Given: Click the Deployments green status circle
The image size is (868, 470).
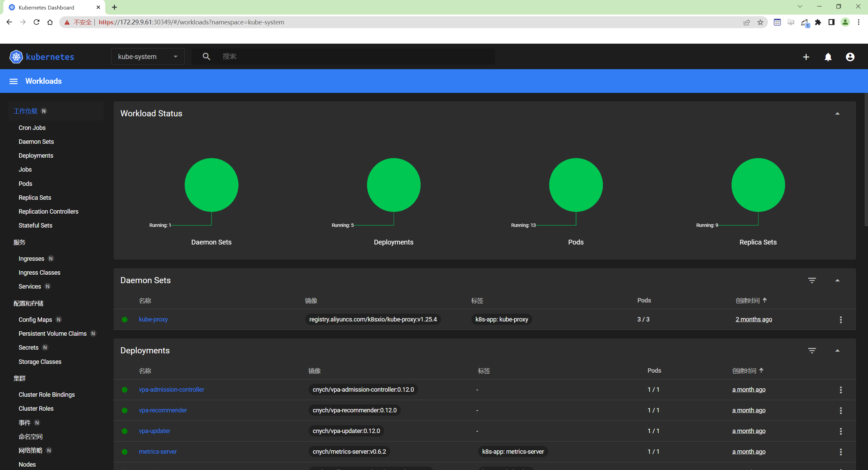Looking at the screenshot, I should click(x=394, y=185).
